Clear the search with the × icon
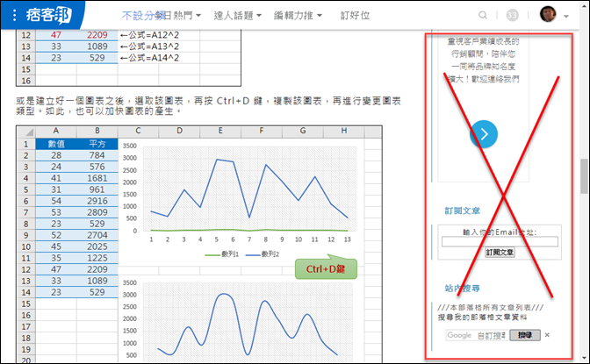 point(547,335)
